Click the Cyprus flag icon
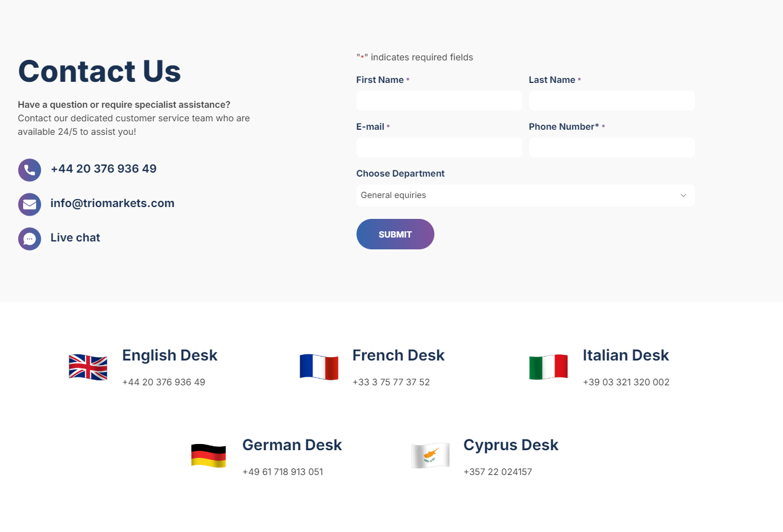 pos(430,456)
